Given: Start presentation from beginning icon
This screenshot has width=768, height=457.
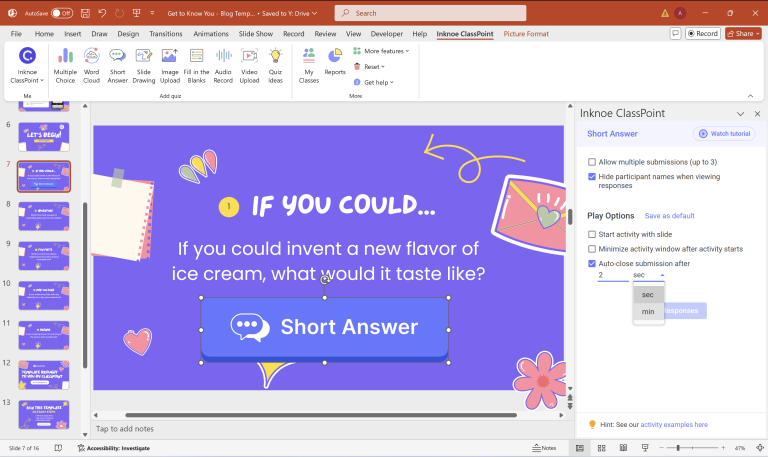Looking at the screenshot, I should coord(137,13).
